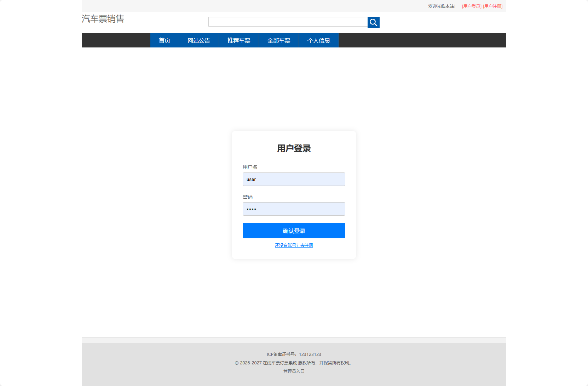Click the 用户登录 form heading
Screen dimensions: 588x386
point(294,149)
